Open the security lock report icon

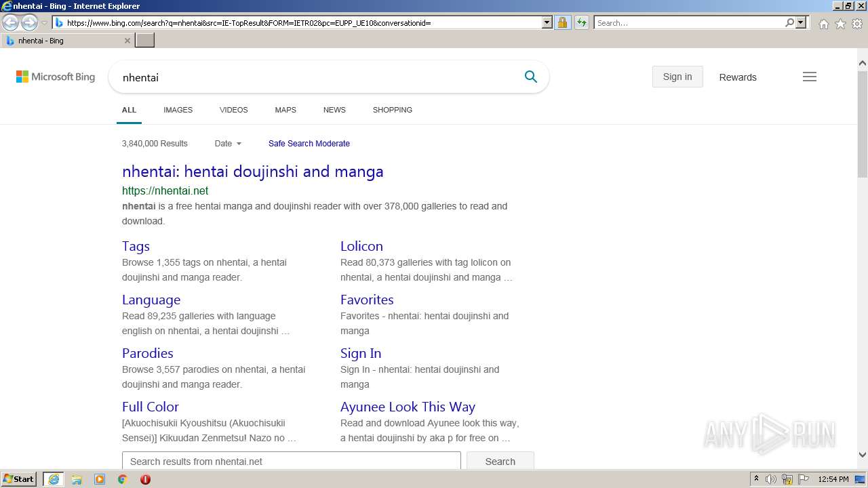tap(562, 22)
